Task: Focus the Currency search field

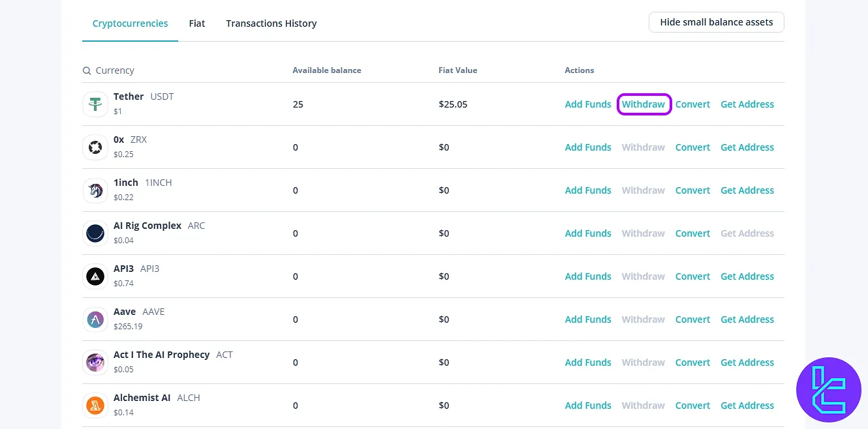Action: [x=114, y=70]
